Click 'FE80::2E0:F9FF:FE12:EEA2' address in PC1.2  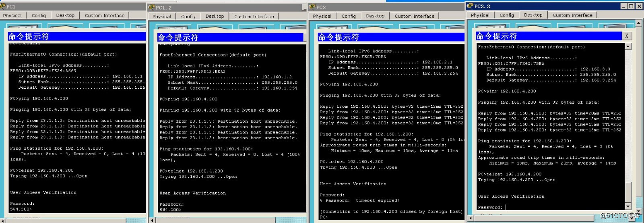pos(192,71)
